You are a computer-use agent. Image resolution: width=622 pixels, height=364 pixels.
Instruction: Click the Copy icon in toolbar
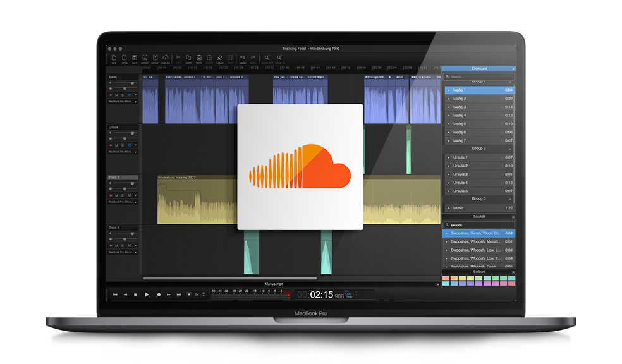click(x=188, y=58)
